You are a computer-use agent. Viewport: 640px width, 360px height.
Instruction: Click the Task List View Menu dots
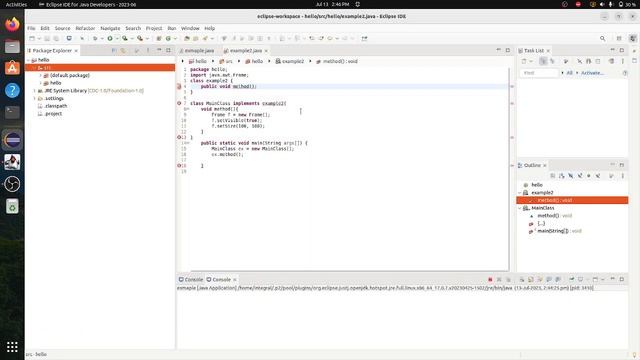coord(623,61)
